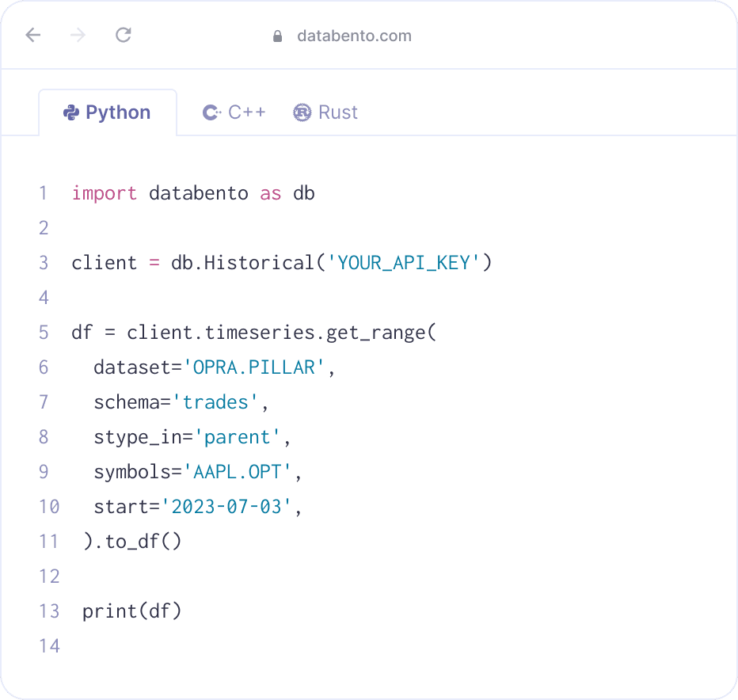Click the 'AAPL.OPT' symbols string
Viewport: 738px width, 700px height.
pos(238,472)
